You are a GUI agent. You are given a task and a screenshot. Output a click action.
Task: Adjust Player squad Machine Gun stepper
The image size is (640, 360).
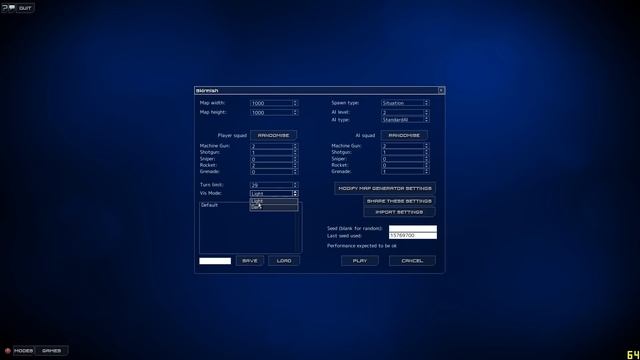coord(296,146)
